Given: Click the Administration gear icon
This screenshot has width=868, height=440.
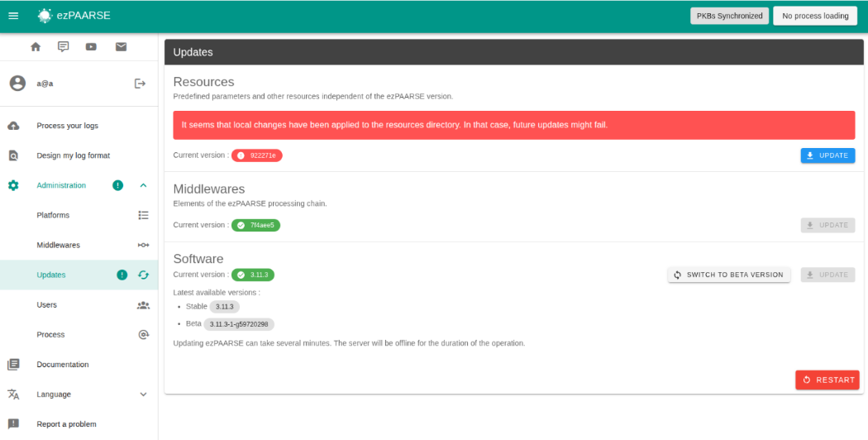Looking at the screenshot, I should (x=13, y=185).
